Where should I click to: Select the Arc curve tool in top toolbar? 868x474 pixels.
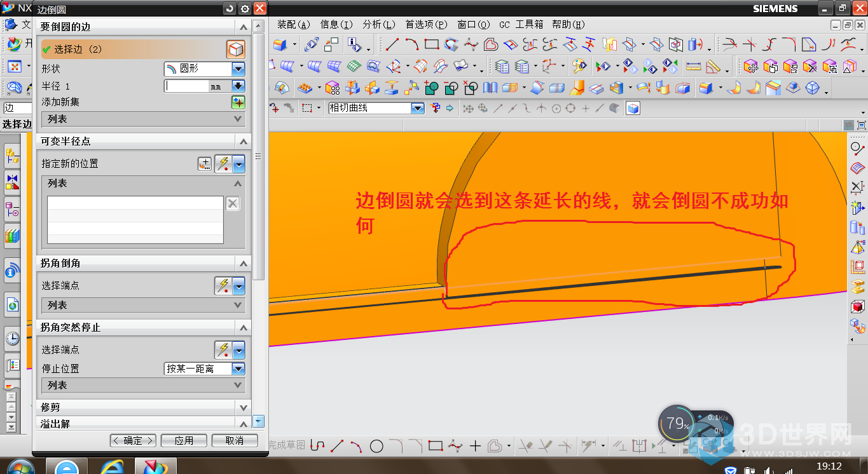(x=412, y=44)
